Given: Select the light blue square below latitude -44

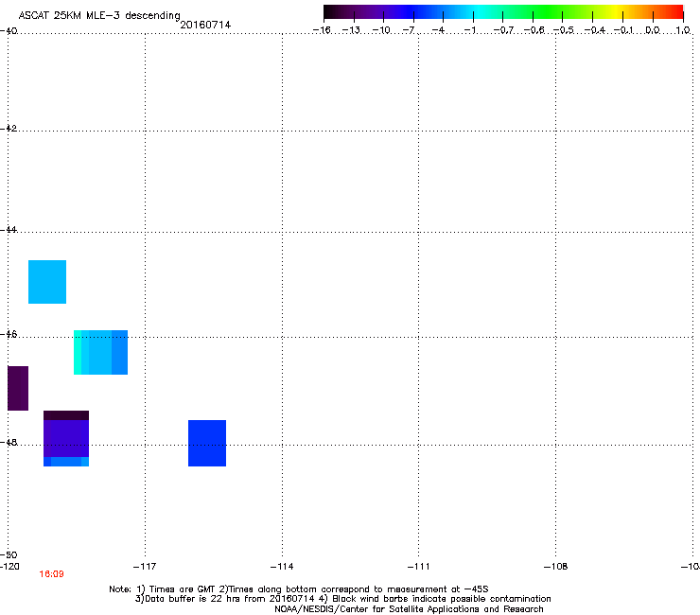Looking at the screenshot, I should point(47,282).
